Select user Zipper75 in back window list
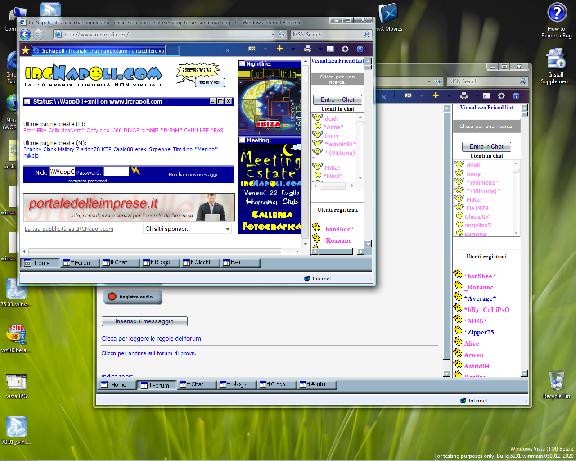Screen dimensions: 576x461 [x=480, y=332]
